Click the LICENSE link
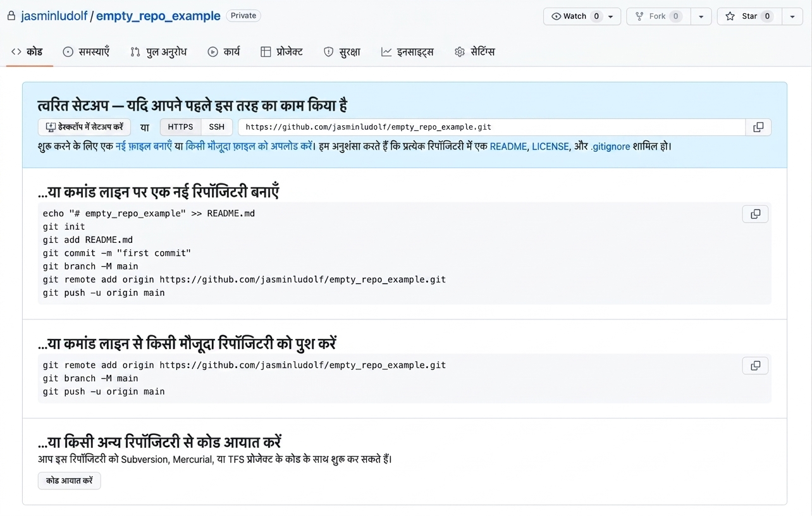 [551, 147]
